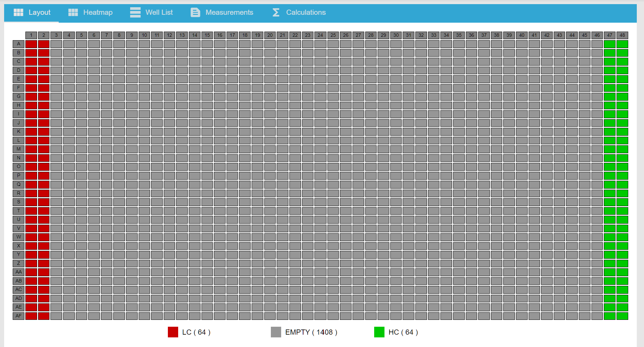Screen dimensions: 644x347
Task: Select column header 48
Action: (622, 35)
